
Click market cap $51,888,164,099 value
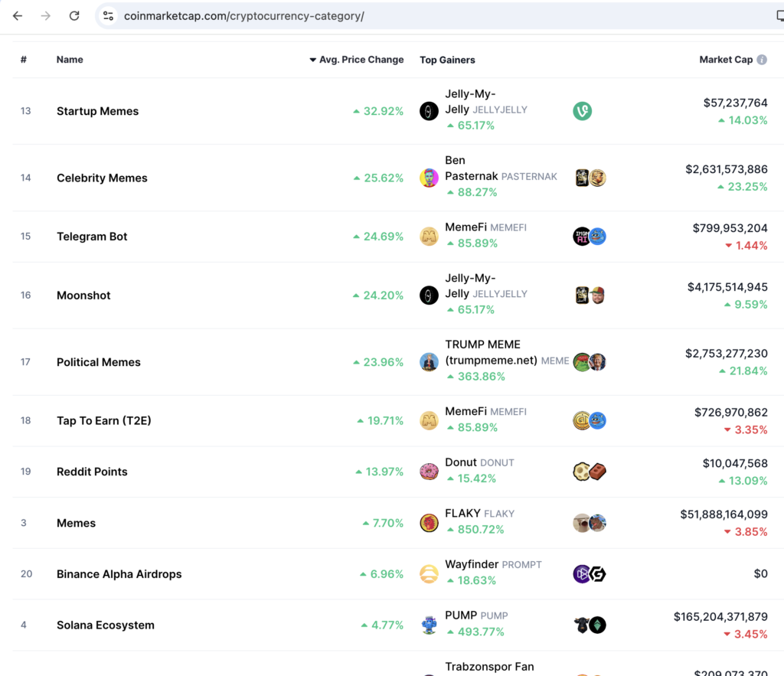coord(724,514)
